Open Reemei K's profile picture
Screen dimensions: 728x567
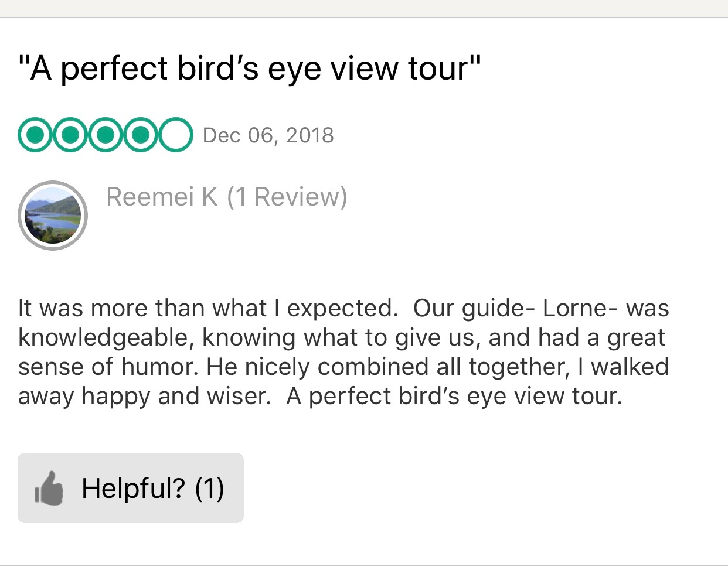click(x=53, y=216)
